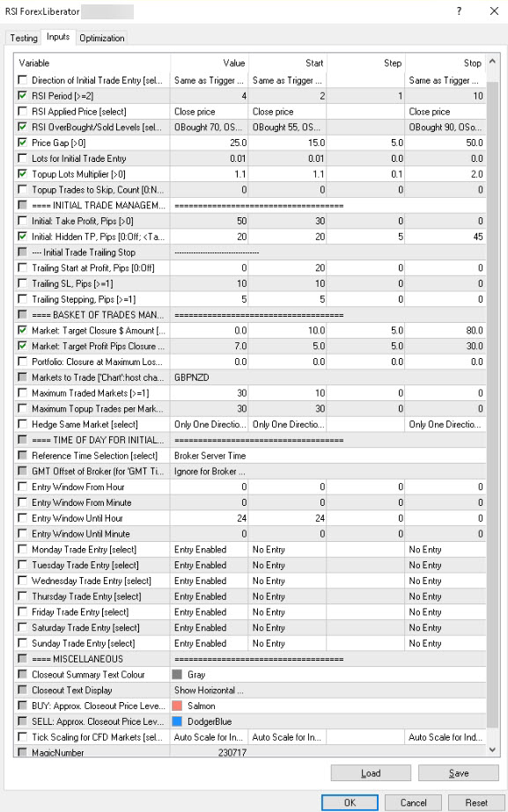Viewport: 508px width, 812px height.
Task: Click the Variable column header
Action: click(x=92, y=63)
